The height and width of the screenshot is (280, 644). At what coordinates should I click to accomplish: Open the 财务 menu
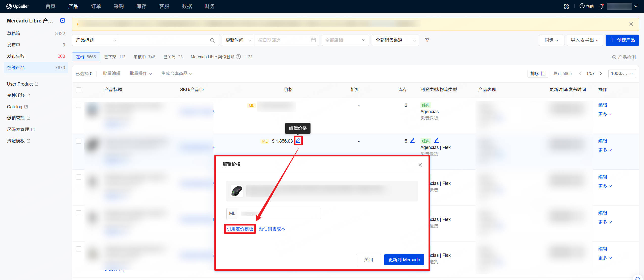coord(210,6)
